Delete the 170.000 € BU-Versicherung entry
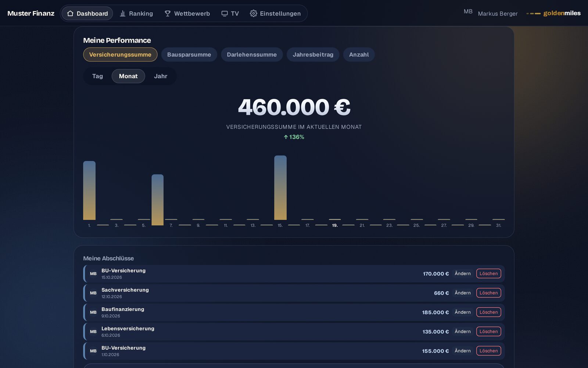 tap(489, 273)
